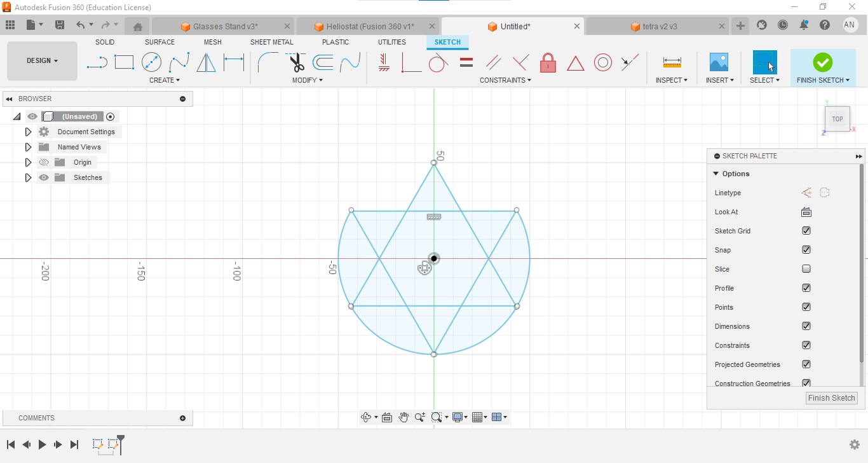Click Finish Sketch button in palette
The height and width of the screenshot is (463, 868).
point(832,398)
